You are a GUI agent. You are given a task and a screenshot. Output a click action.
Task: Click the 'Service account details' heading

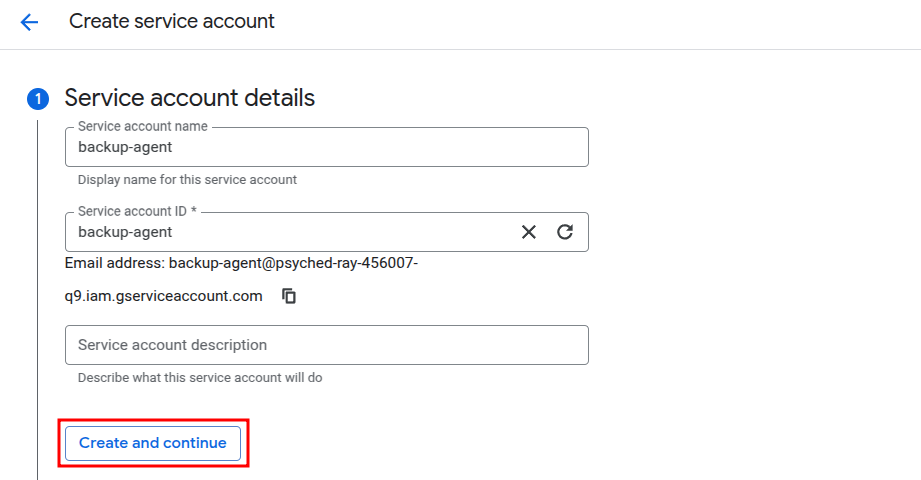pyautogui.click(x=190, y=98)
